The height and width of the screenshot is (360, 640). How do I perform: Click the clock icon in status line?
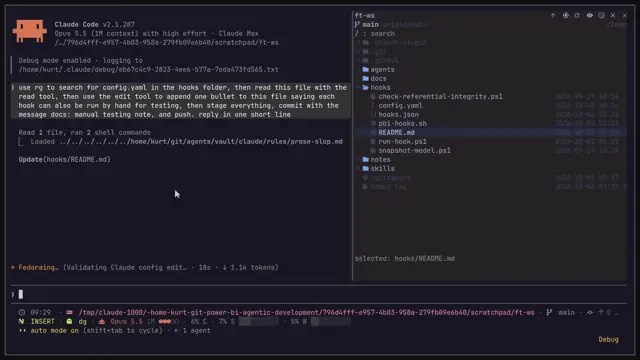coord(22,312)
